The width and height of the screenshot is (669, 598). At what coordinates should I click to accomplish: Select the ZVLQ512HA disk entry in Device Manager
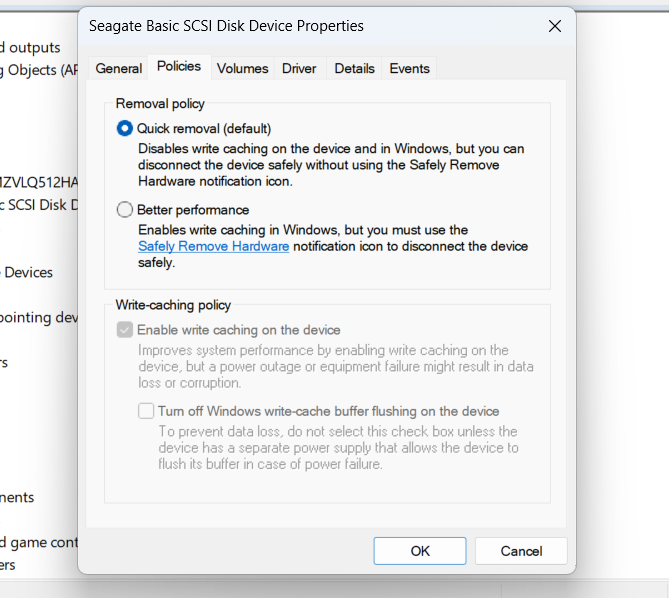39,183
